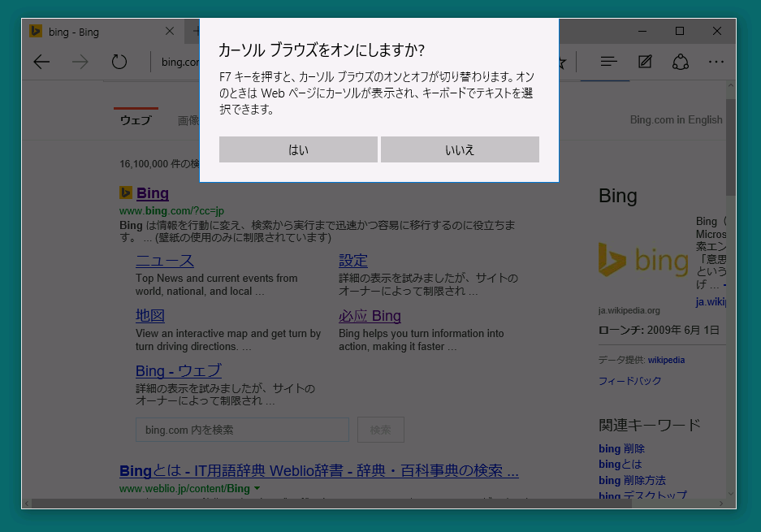The width and height of the screenshot is (761, 532).
Task: Open the More actions ellipsis menu
Action: [x=716, y=62]
